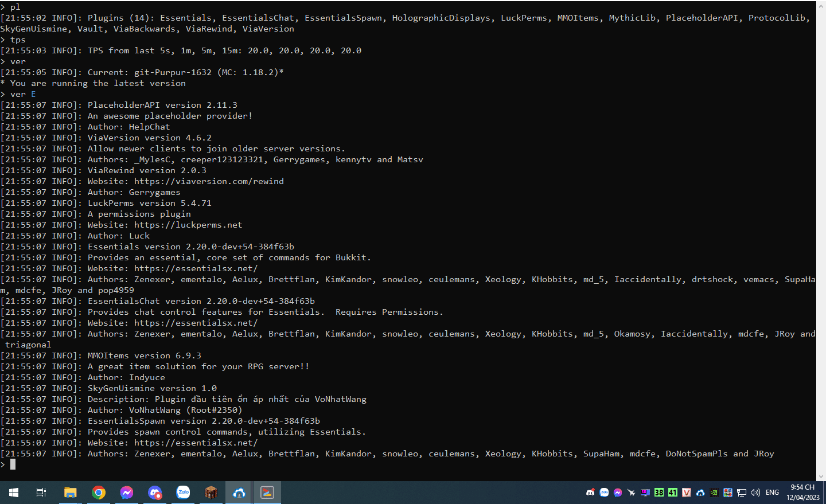Click the airplane icon in the system tray
The height and width of the screenshot is (504, 826).
632,493
